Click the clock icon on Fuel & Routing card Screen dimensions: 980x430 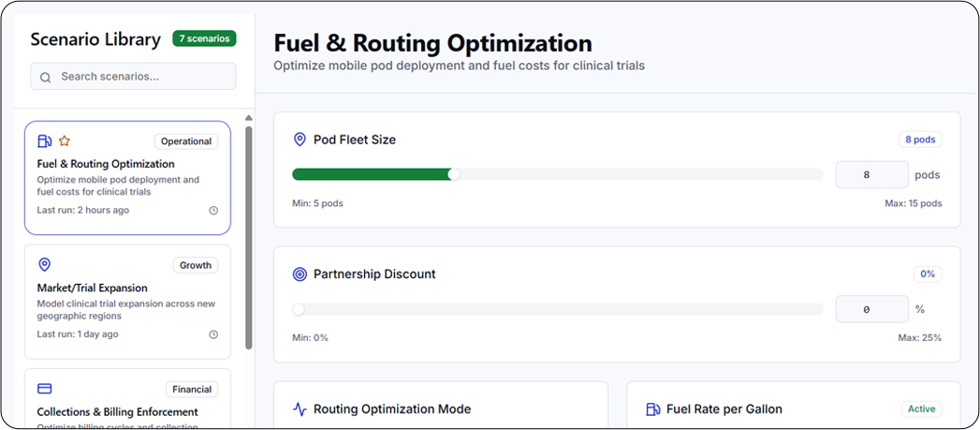213,211
